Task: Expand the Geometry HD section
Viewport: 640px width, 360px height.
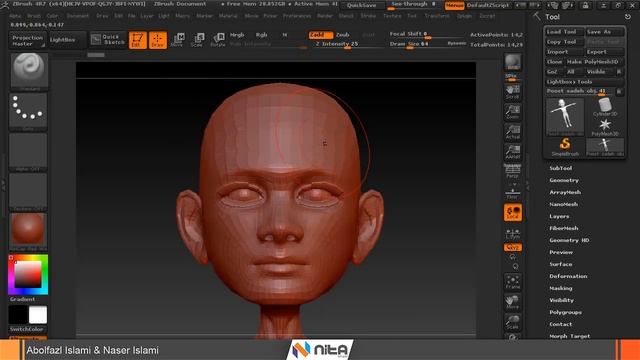Action: 569,240
